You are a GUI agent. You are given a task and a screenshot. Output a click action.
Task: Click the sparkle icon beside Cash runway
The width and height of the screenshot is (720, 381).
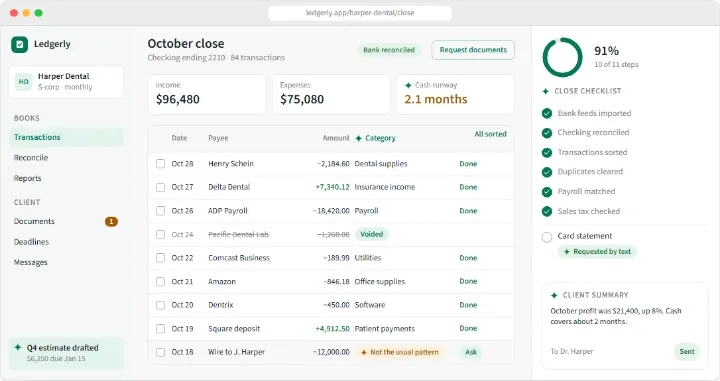click(x=408, y=85)
